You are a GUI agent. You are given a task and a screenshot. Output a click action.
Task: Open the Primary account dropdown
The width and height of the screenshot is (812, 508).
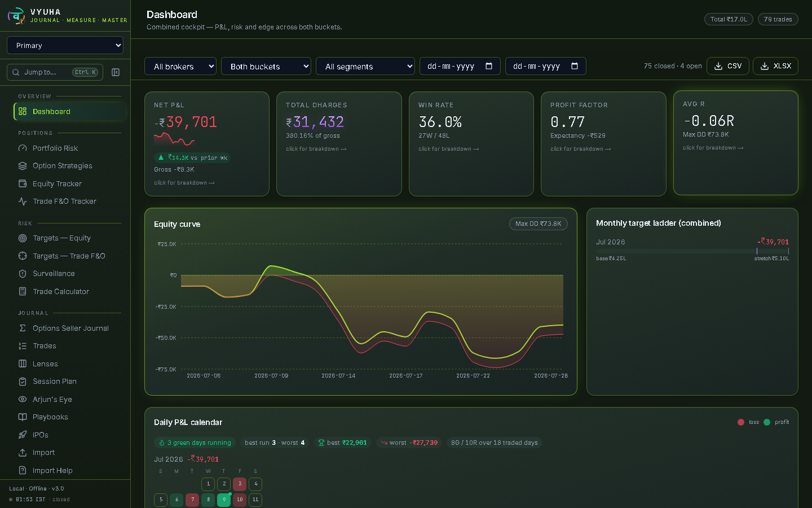coord(65,45)
